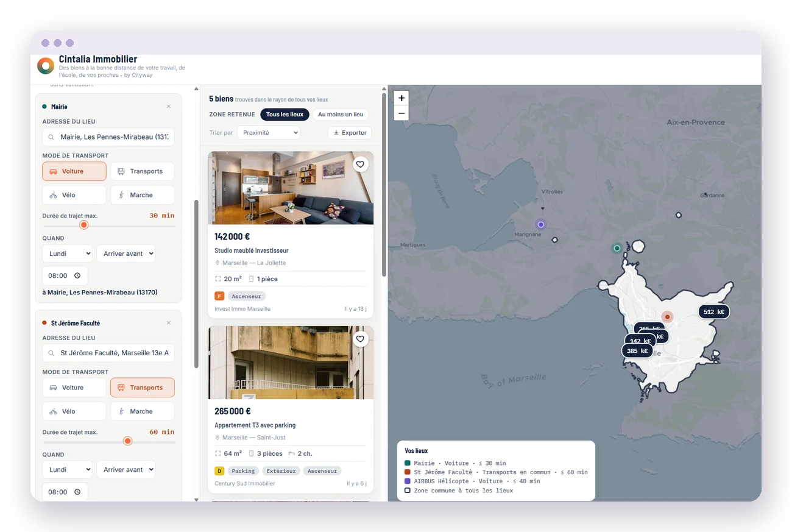Remove the Mairie place card

(x=169, y=107)
